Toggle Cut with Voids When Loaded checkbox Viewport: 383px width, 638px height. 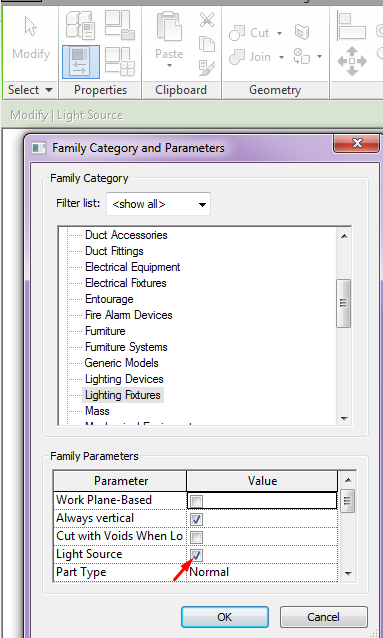click(x=196, y=537)
